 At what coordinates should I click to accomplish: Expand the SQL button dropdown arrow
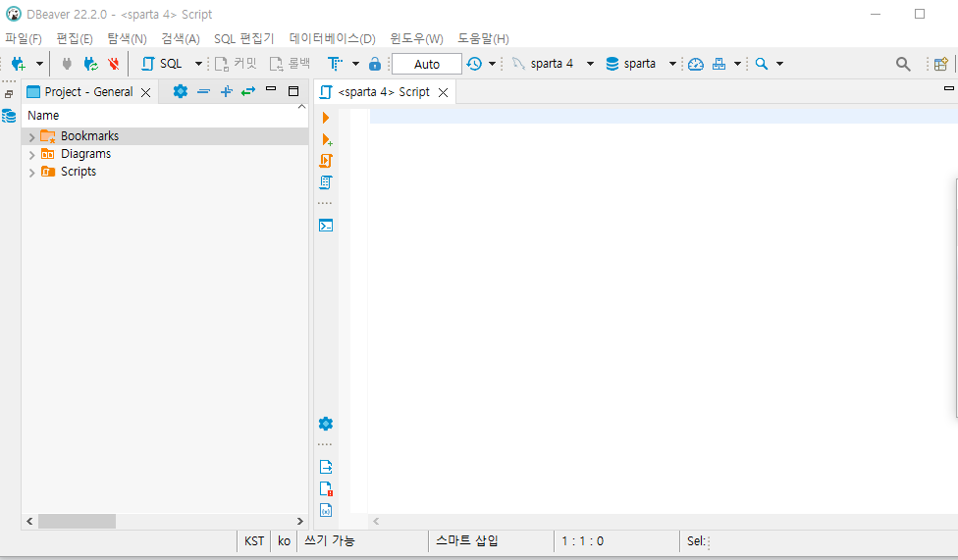click(x=198, y=64)
